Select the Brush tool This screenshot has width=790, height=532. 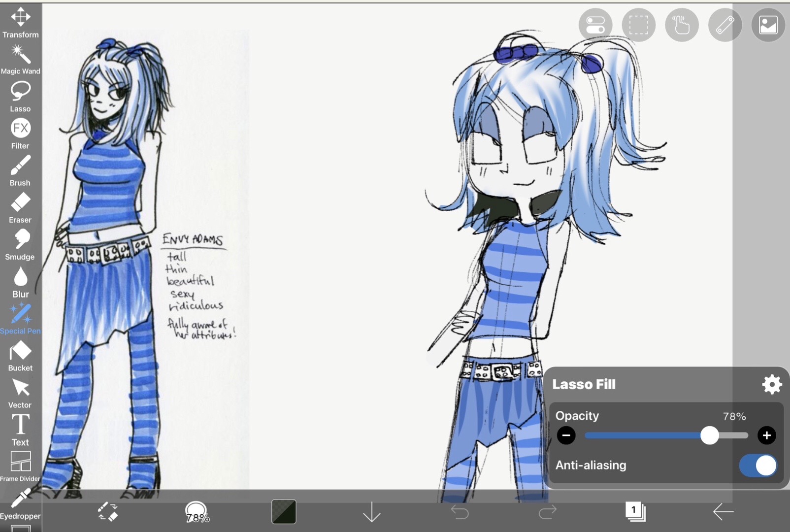coord(20,170)
